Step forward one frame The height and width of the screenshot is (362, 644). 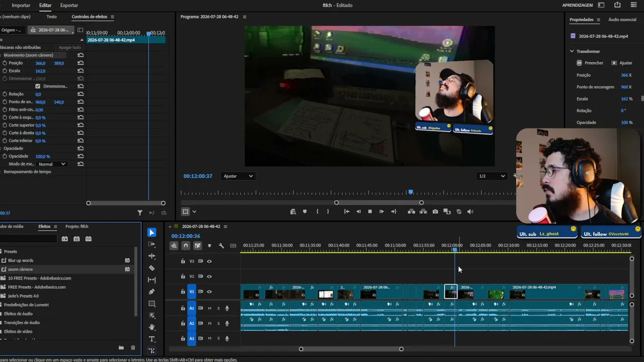point(381,212)
